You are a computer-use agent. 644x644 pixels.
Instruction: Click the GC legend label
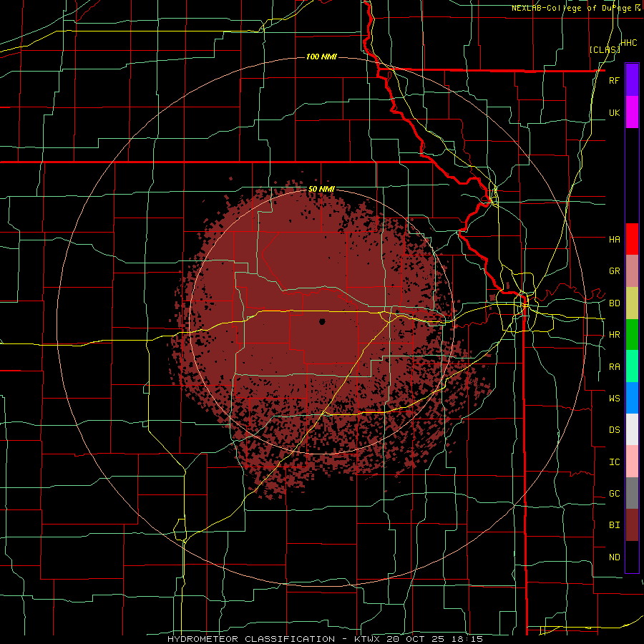coord(614,494)
